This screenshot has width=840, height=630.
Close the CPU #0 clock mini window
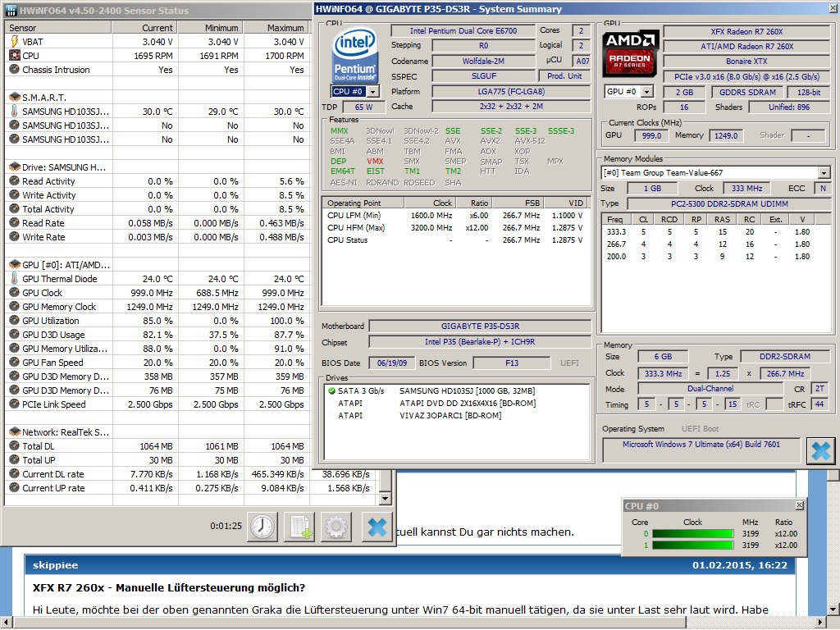click(x=799, y=505)
